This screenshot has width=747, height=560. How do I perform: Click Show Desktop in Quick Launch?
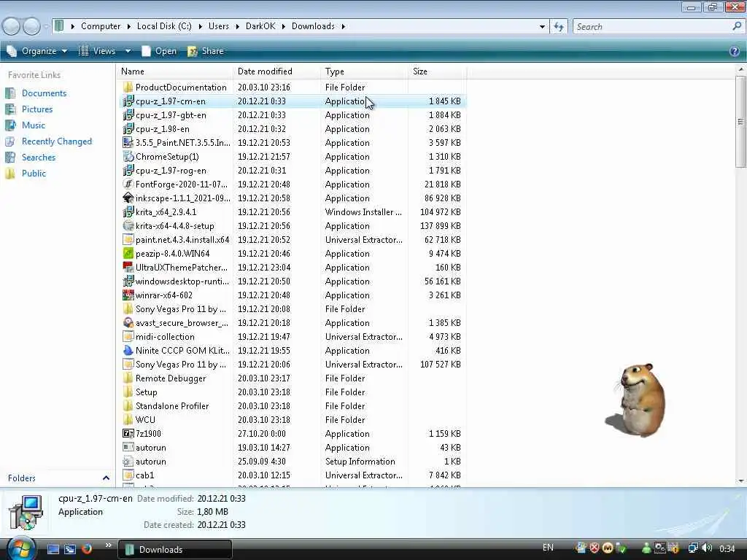[x=53, y=549]
